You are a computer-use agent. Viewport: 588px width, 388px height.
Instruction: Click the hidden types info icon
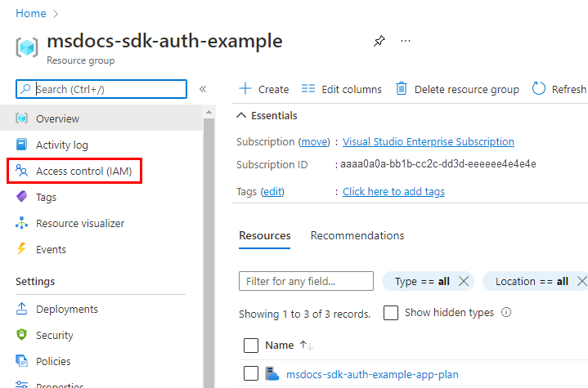(x=506, y=312)
